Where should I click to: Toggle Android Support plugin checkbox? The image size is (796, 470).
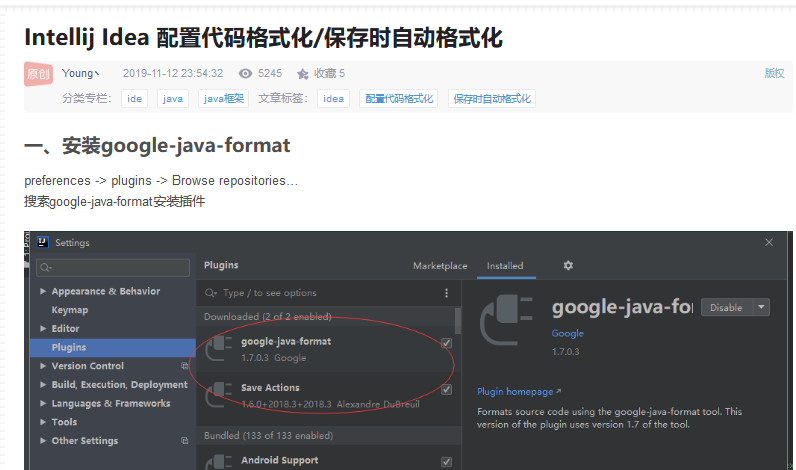tap(446, 462)
